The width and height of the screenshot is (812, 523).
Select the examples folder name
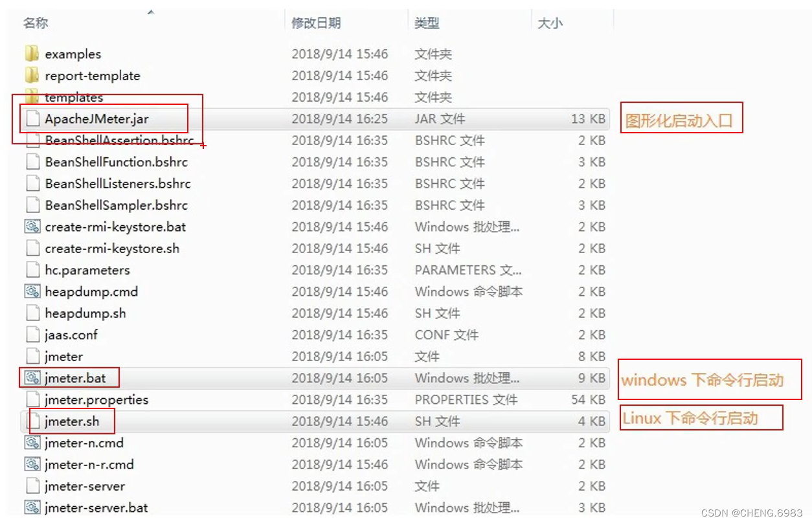point(73,54)
